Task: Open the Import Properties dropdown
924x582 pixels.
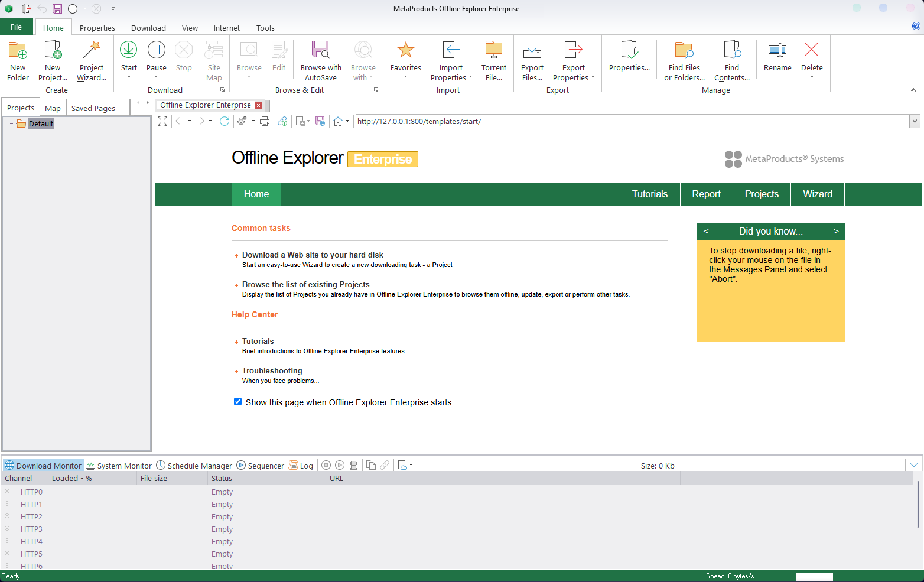Action: pyautogui.click(x=470, y=77)
